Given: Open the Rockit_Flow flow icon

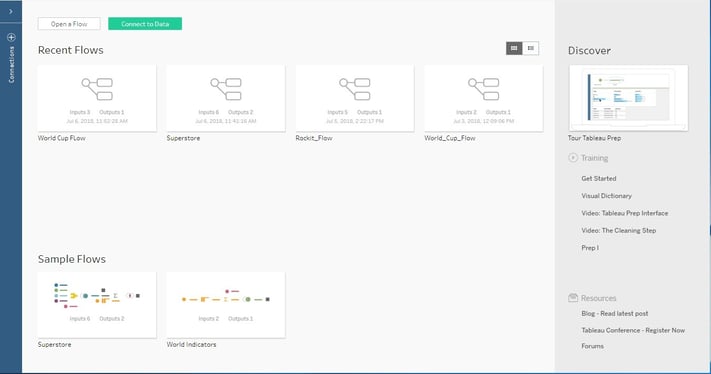Looking at the screenshot, I should pos(355,89).
